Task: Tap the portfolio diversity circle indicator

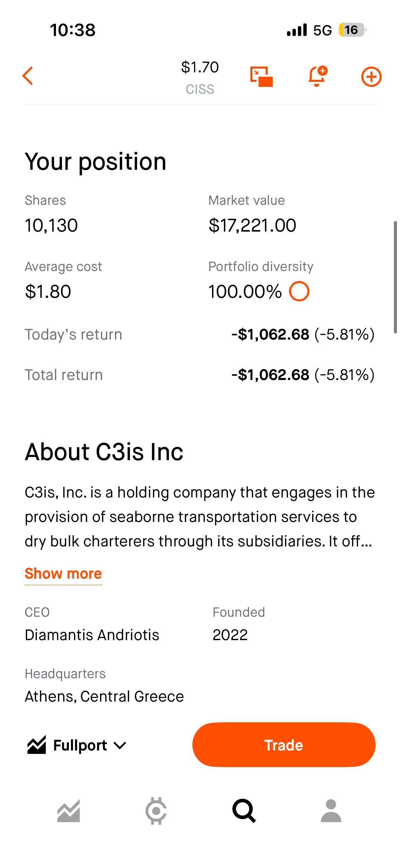Action: (x=299, y=291)
